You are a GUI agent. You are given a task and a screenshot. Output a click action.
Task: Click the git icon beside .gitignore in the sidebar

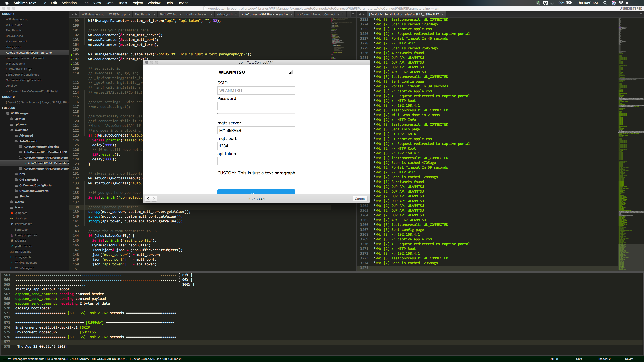[x=12, y=213]
